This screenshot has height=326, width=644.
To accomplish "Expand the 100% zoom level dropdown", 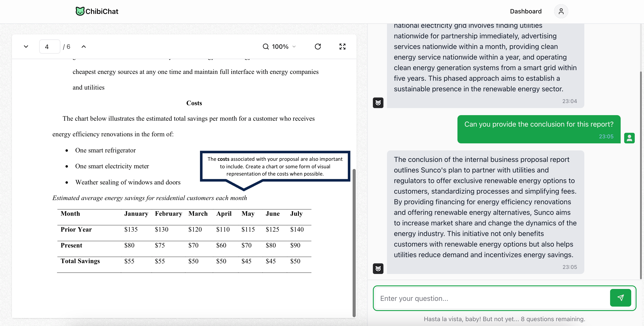I will [284, 47].
